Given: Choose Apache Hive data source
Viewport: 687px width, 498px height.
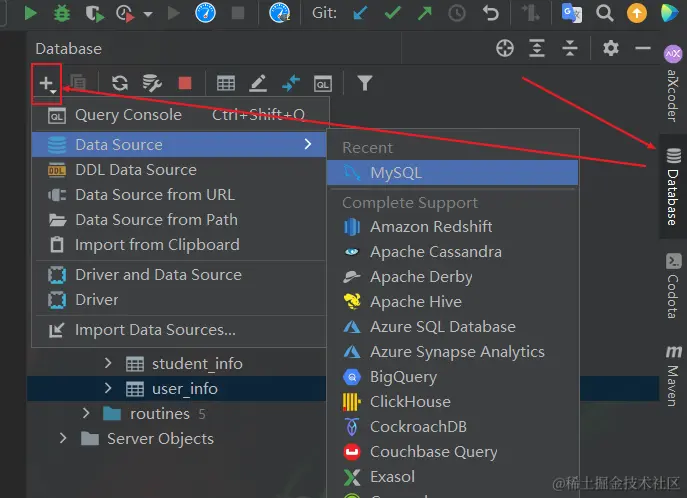Looking at the screenshot, I should 453,302.
